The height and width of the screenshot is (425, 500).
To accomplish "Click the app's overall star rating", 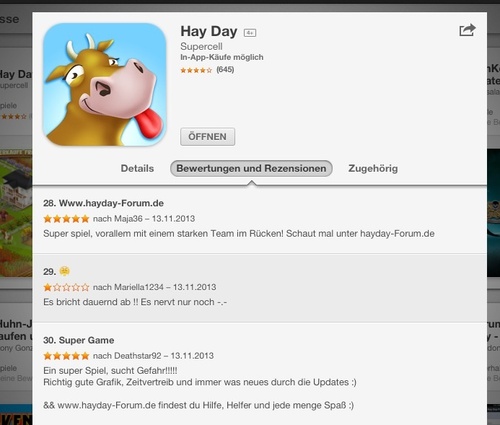I will [196, 70].
